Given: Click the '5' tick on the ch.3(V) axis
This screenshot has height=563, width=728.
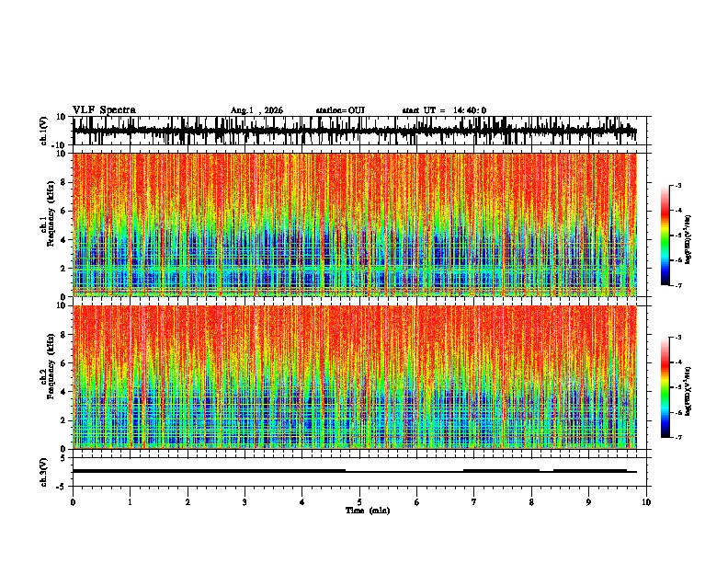Looking at the screenshot, I should click(63, 458).
